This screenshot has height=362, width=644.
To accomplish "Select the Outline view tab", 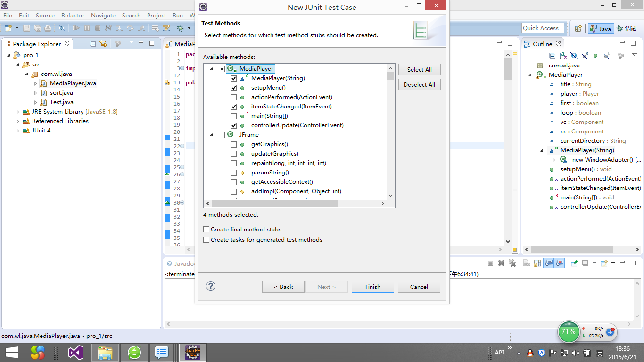I will point(542,44).
